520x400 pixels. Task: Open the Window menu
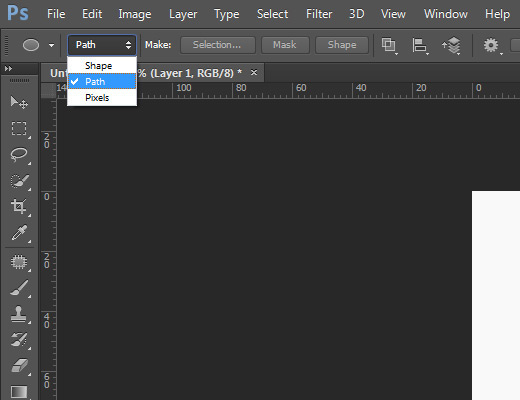click(x=446, y=14)
